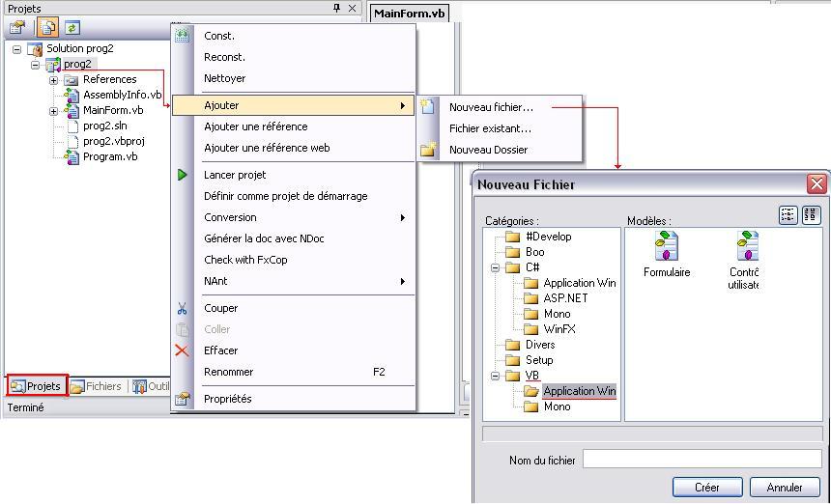831x504 pixels.
Task: Select the Contrôle utilisateur template icon
Action: tap(747, 247)
